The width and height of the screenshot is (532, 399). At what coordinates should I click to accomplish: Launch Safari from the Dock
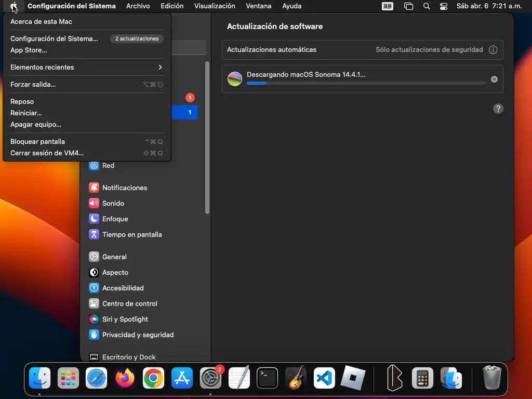pos(96,378)
